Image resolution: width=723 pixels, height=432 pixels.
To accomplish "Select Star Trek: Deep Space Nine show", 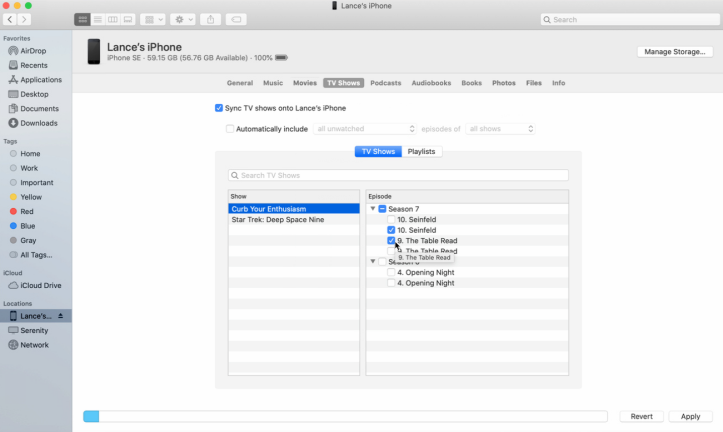I will 294,219.
